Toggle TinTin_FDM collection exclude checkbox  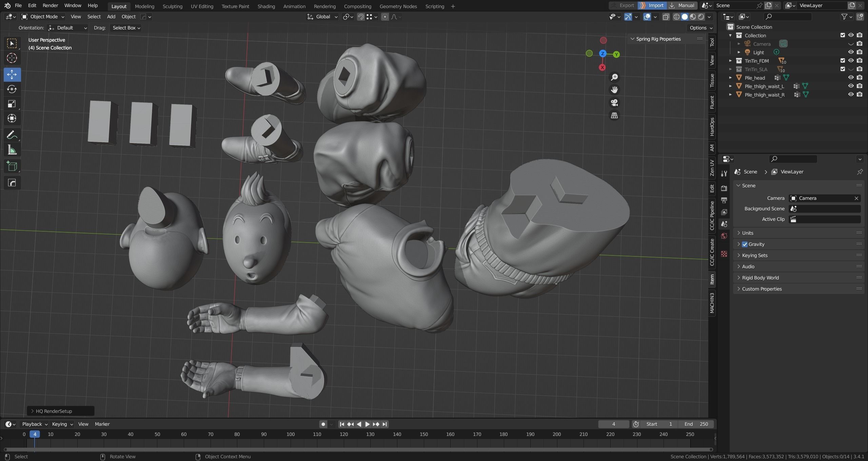pos(842,61)
